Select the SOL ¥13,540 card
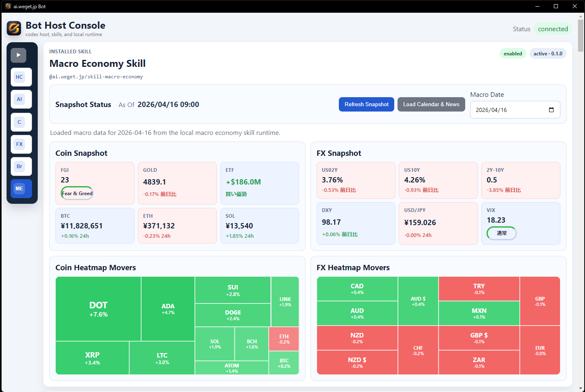The width and height of the screenshot is (585, 392). 260,226
